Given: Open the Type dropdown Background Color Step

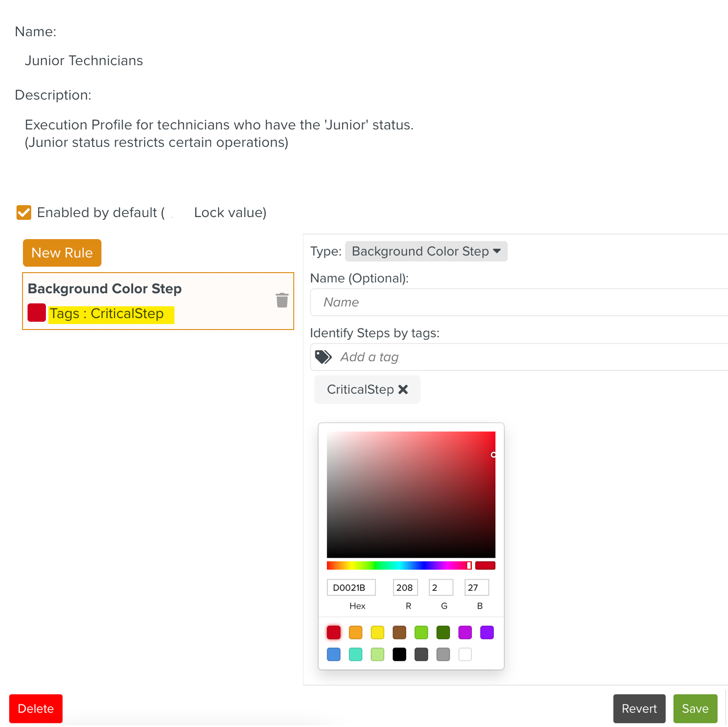Looking at the screenshot, I should point(426,251).
